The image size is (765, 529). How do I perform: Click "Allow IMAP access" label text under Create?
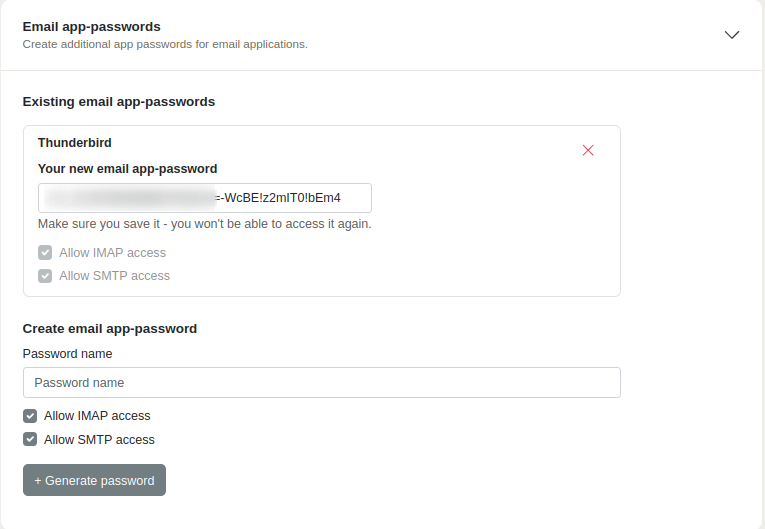[x=97, y=416]
